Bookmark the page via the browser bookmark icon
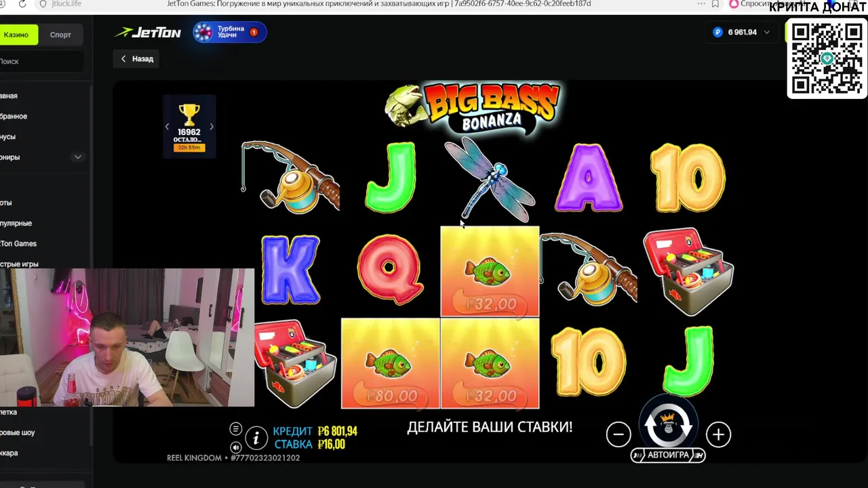The image size is (868, 488). point(715,4)
